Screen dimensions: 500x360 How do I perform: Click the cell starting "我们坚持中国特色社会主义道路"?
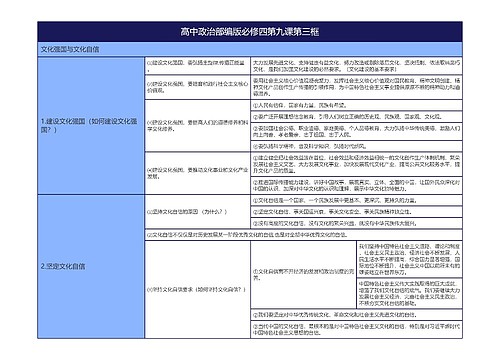[410, 259]
